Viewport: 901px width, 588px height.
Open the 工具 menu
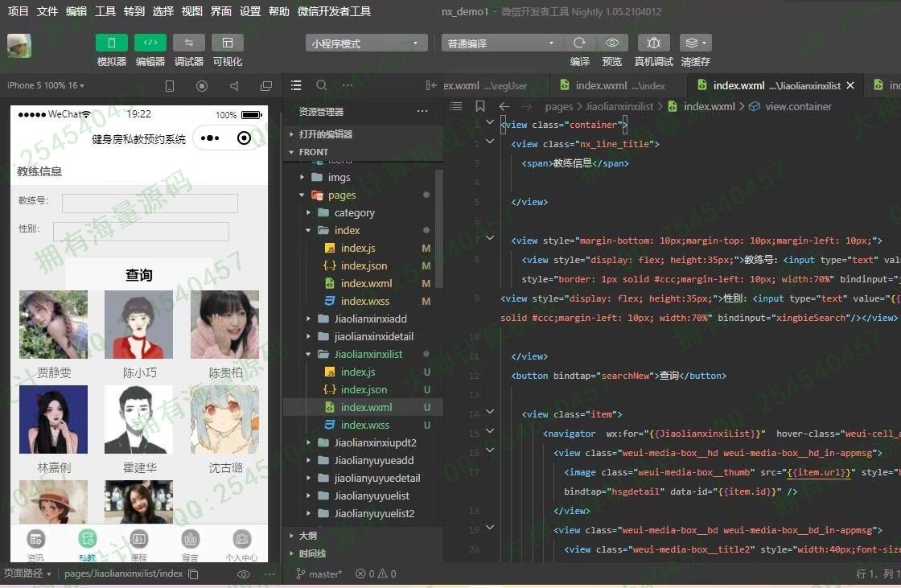click(105, 11)
